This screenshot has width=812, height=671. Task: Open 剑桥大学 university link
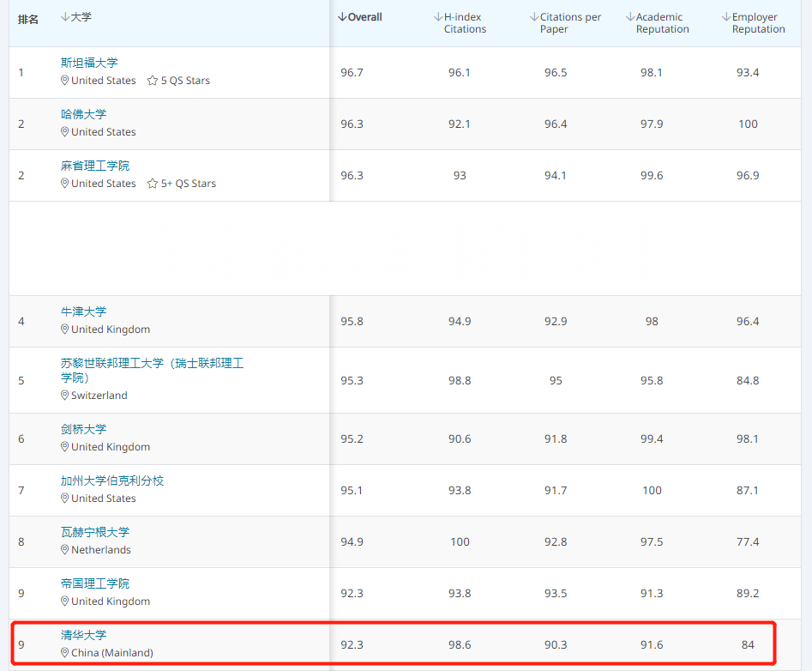[x=83, y=429]
